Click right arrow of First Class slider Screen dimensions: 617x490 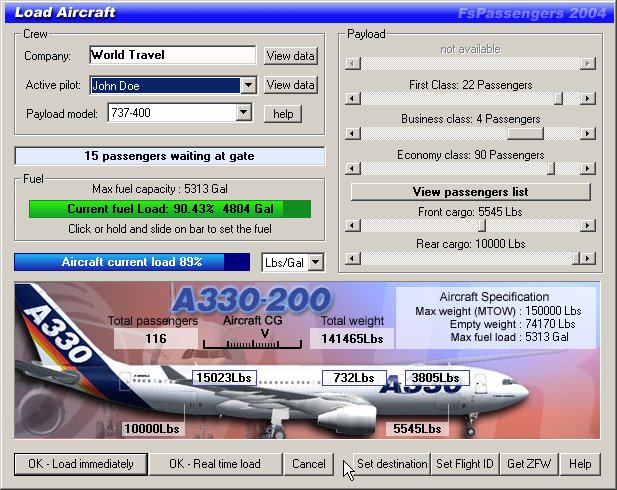pyautogui.click(x=587, y=98)
